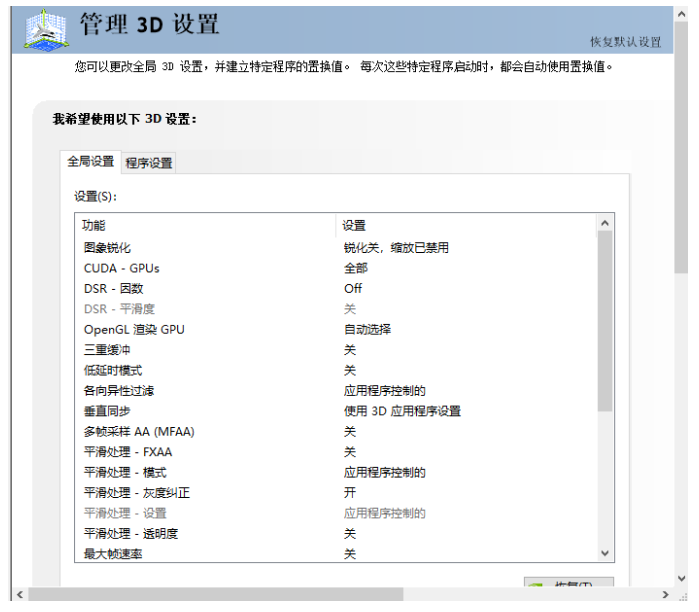Click the 管理 3D 设置 header icon

pos(42,30)
